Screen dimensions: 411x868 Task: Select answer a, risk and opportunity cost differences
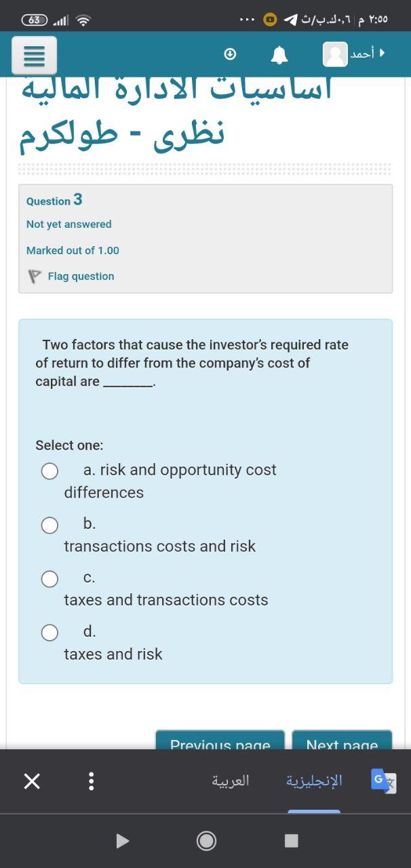click(50, 471)
